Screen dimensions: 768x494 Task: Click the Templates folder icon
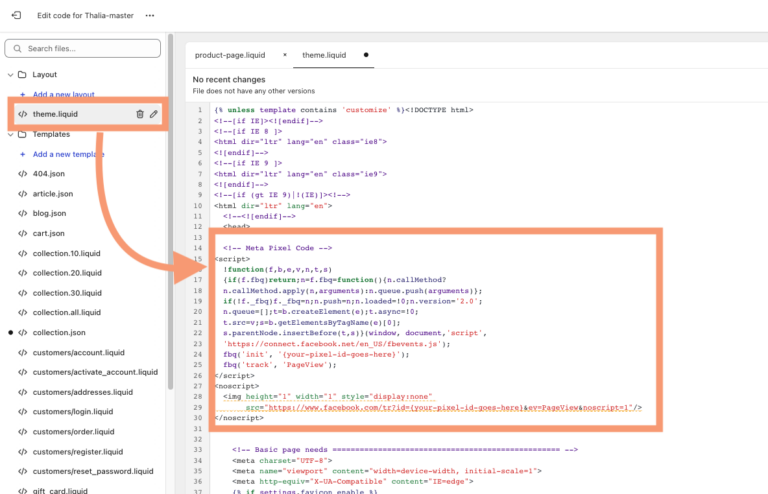tap(22, 134)
